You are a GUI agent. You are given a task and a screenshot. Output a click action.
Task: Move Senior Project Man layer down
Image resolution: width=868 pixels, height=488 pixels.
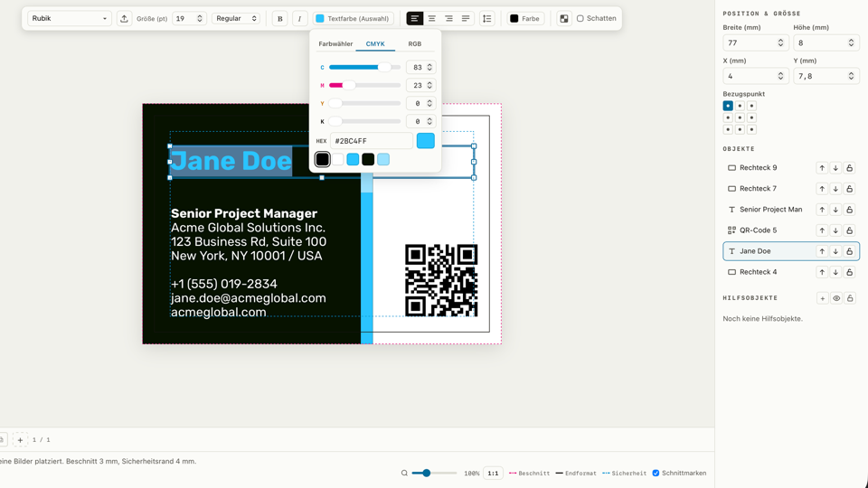click(x=835, y=210)
